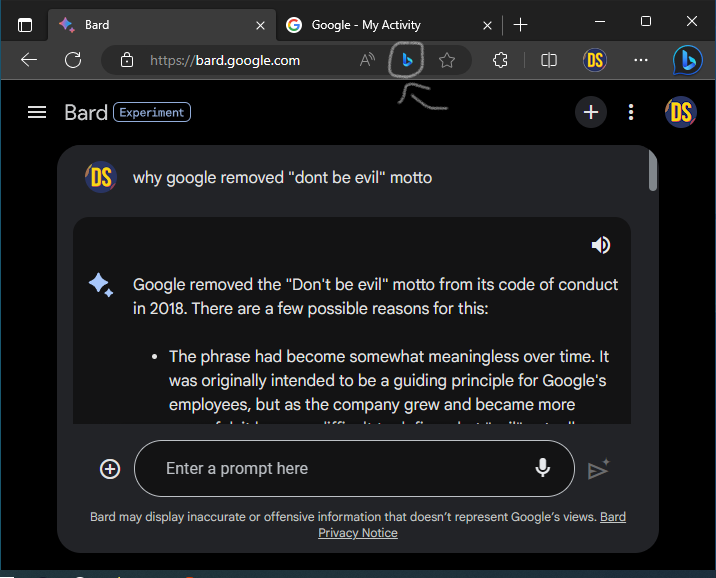Toggle the split screen view icon

[x=549, y=60]
